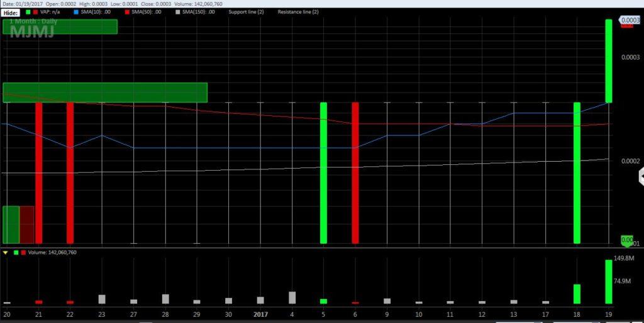644x323 pixels.
Task: Click the top green resistance zone near MJMJ
Action: pos(60,27)
